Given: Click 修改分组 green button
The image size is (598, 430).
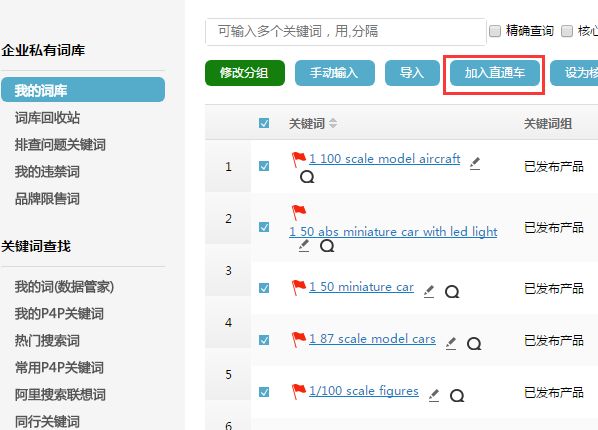Looking at the screenshot, I should [x=245, y=73].
